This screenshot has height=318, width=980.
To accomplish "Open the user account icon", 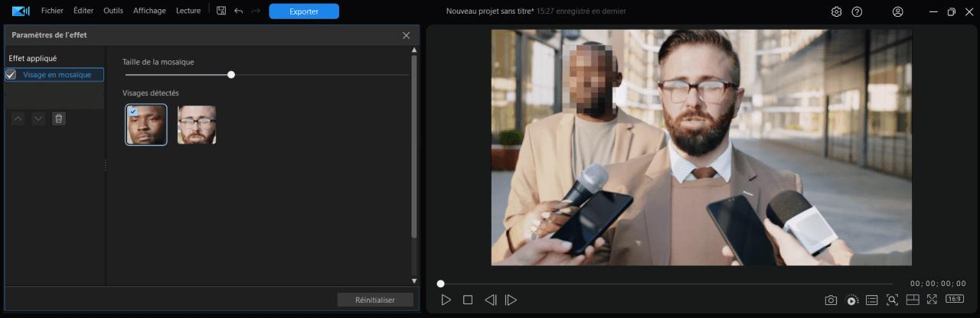I will pyautogui.click(x=898, y=11).
